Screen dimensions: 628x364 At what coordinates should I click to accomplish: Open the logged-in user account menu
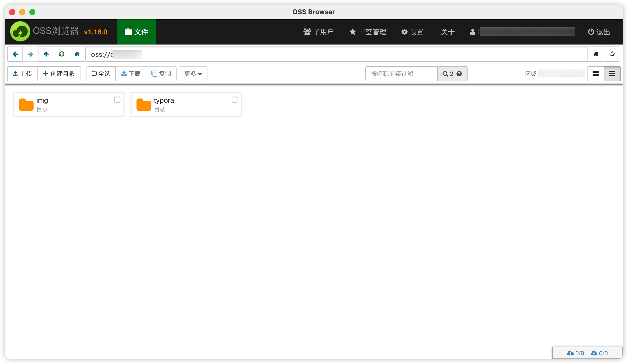click(x=522, y=32)
